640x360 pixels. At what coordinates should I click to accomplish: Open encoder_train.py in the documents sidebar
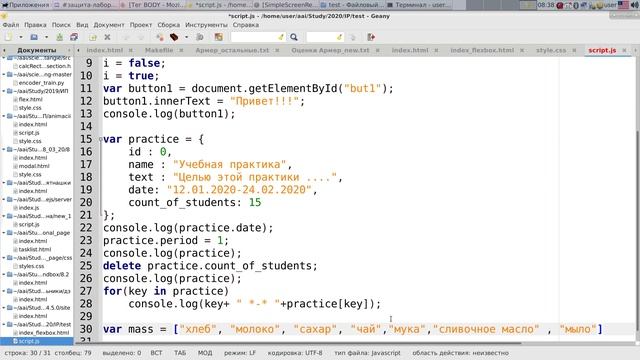tap(41, 82)
